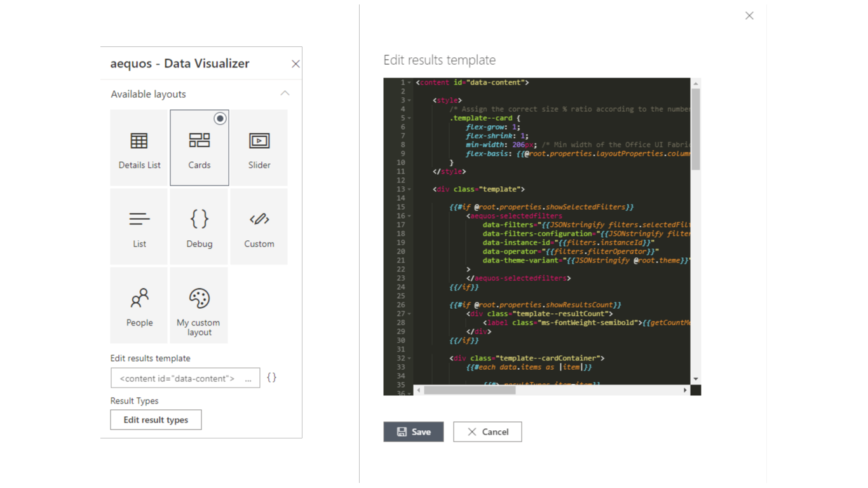868x488 pixels.
Task: Click the 'showResultsCount' if statement line
Action: 535,305
